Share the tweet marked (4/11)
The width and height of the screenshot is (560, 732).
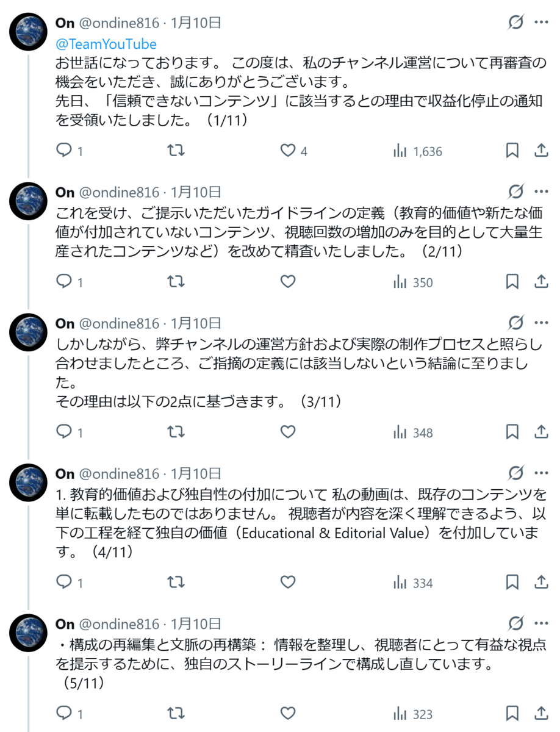coord(541,583)
